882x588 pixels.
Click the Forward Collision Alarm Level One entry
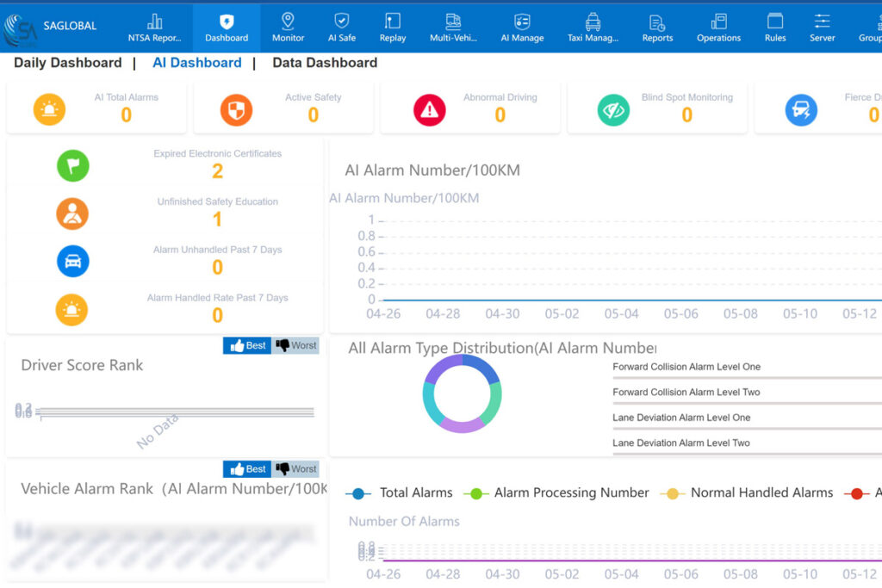[686, 367]
